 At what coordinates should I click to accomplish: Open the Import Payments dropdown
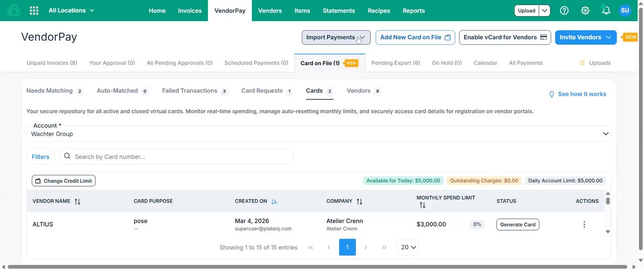point(336,37)
